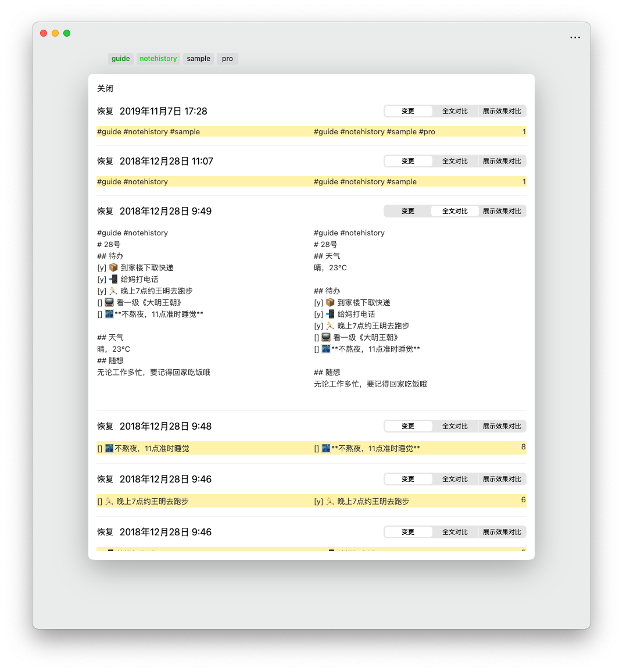This screenshot has width=623, height=672.
Task: Close the history panel with 关闭
Action: (105, 88)
